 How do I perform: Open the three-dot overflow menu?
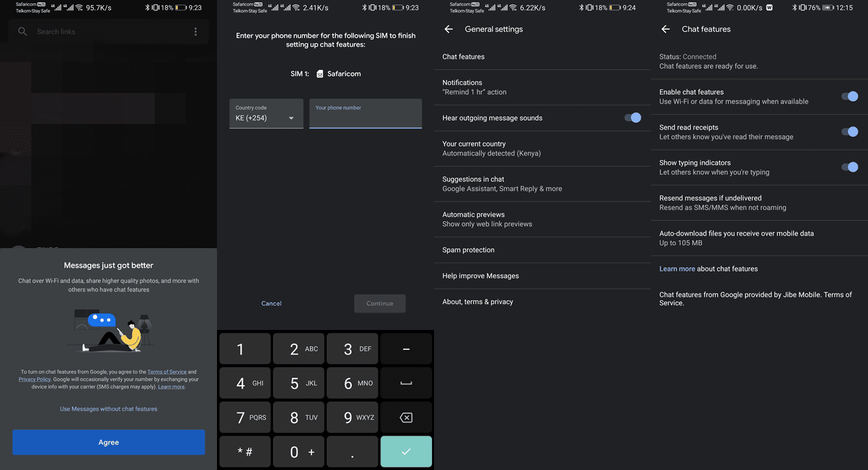coord(196,31)
